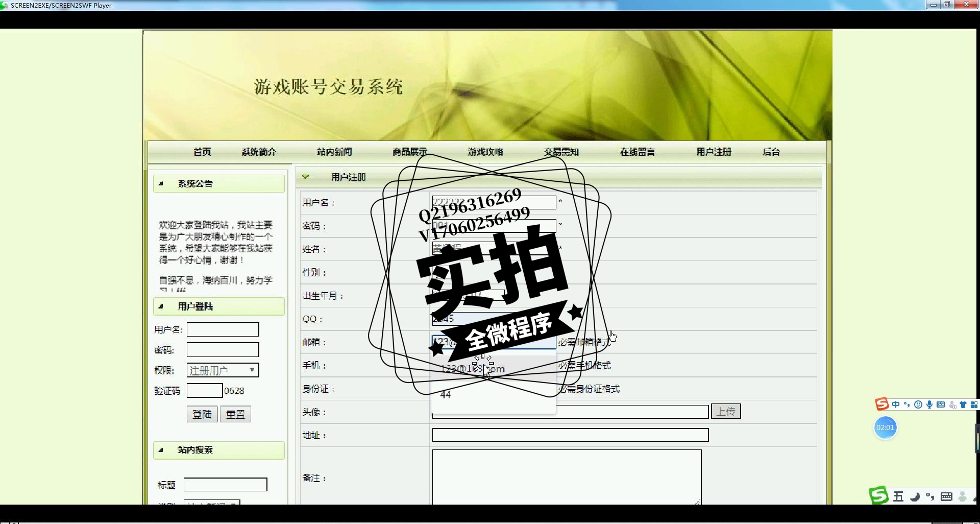Toggle punctuation mode on the blue IME bar
Screen dimensions: 980x524
pyautogui.click(x=907, y=405)
